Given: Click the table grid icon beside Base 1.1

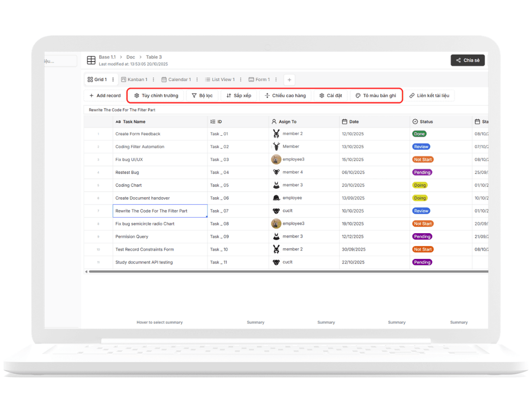Looking at the screenshot, I should 91,60.
